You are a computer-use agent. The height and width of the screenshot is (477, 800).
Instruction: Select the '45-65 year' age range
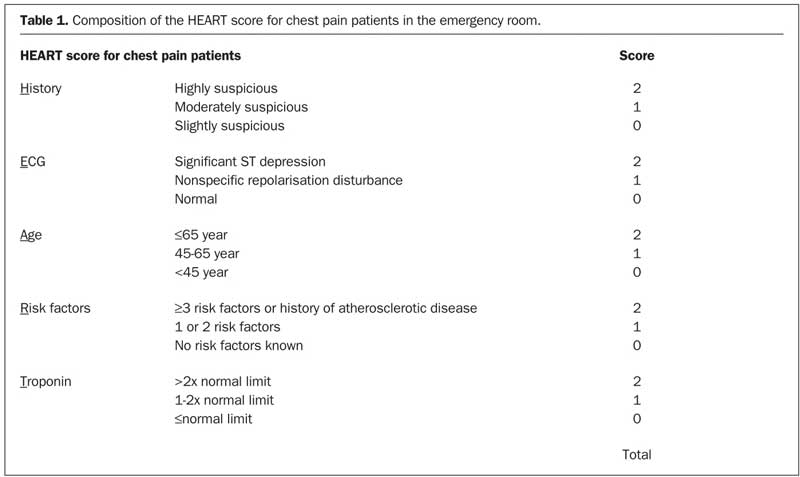click(207, 254)
